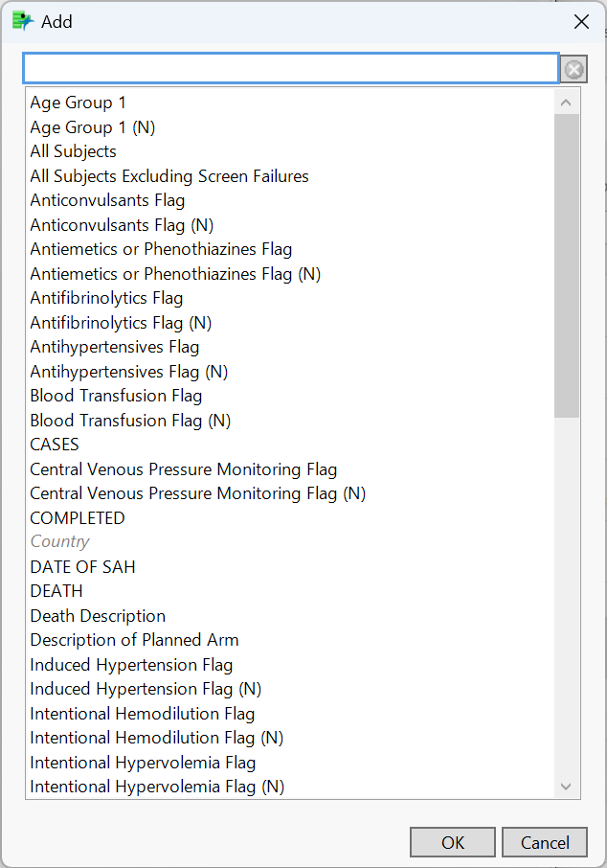Screen dimensions: 607x868
Task: Select the Death Description entry
Action: (x=98, y=616)
